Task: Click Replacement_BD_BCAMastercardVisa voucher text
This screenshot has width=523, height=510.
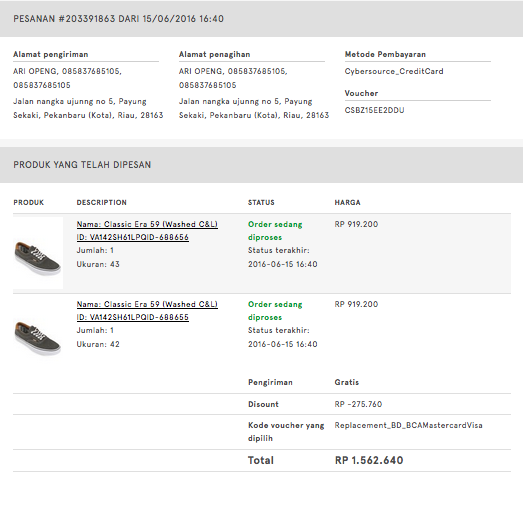Action: pos(409,425)
